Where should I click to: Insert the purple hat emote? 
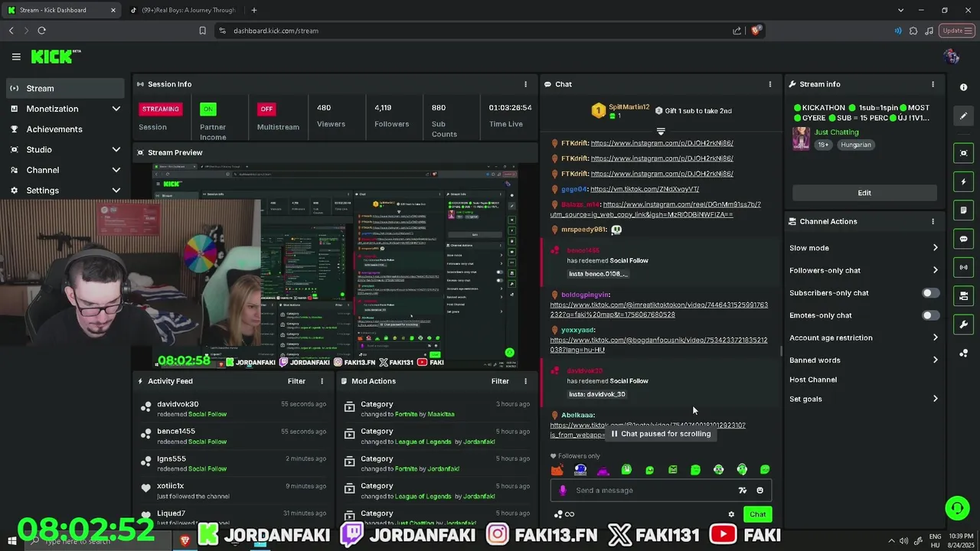tap(603, 470)
